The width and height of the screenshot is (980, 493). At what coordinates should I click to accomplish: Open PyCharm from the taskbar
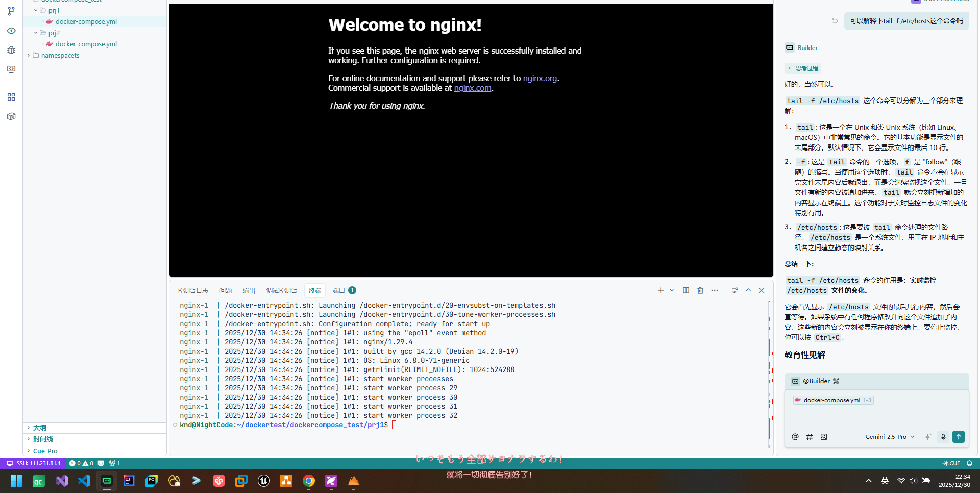[x=152, y=481]
